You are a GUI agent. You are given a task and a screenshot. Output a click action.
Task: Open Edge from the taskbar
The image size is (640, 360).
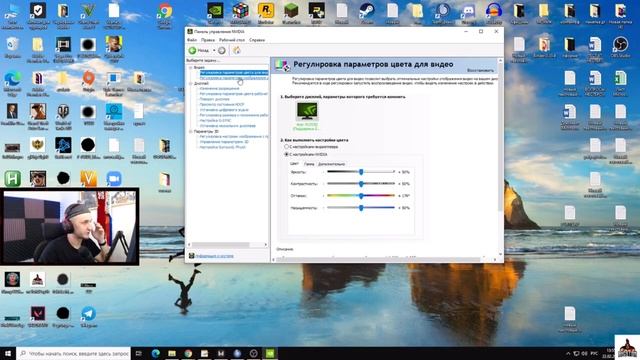click(156, 353)
